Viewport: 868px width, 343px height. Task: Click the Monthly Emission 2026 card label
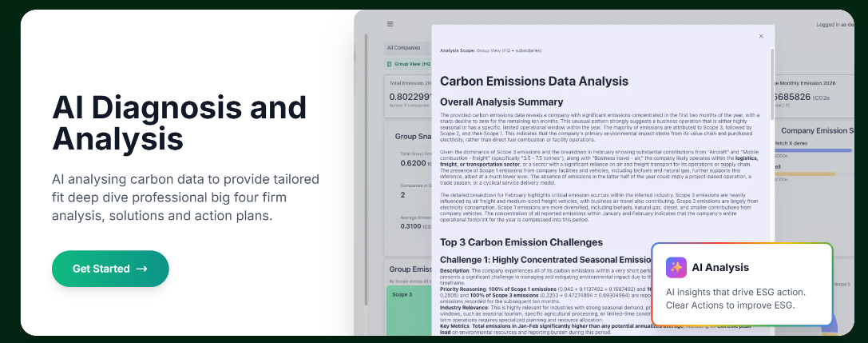tap(805, 83)
